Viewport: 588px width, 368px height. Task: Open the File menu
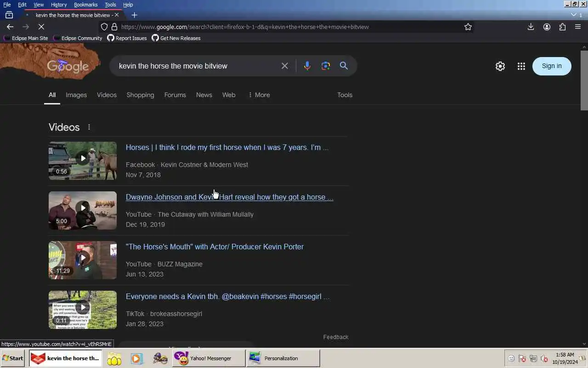(x=7, y=5)
